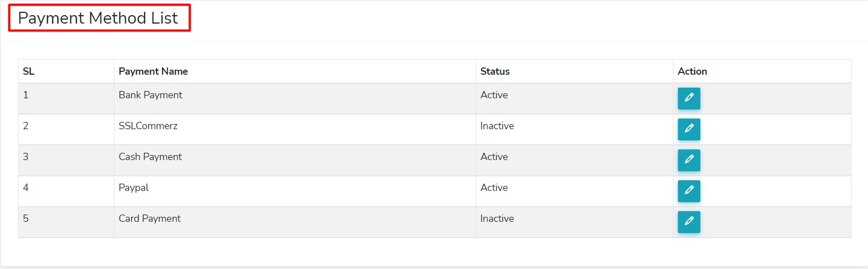Viewport: 868px width, 269px height.
Task: Select the Inactive status of Card Payment
Action: (x=497, y=218)
